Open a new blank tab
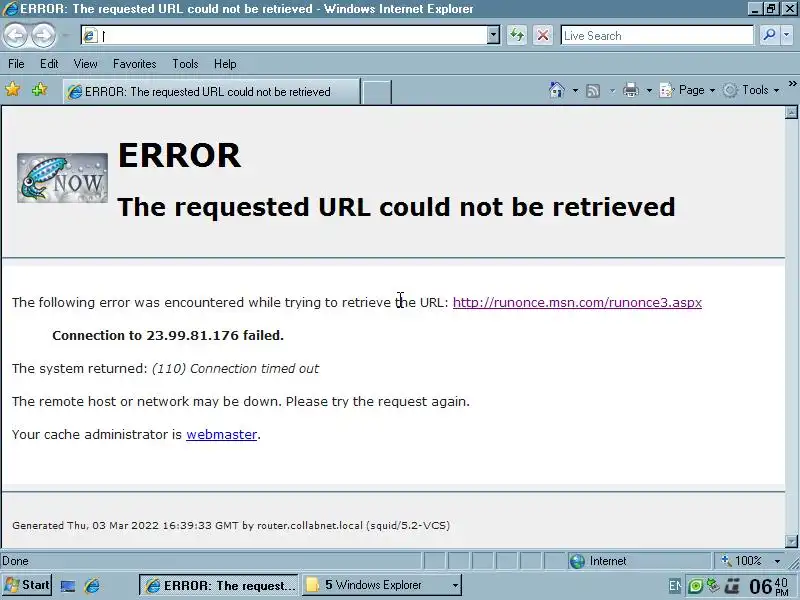This screenshot has width=800, height=600. coord(377,92)
